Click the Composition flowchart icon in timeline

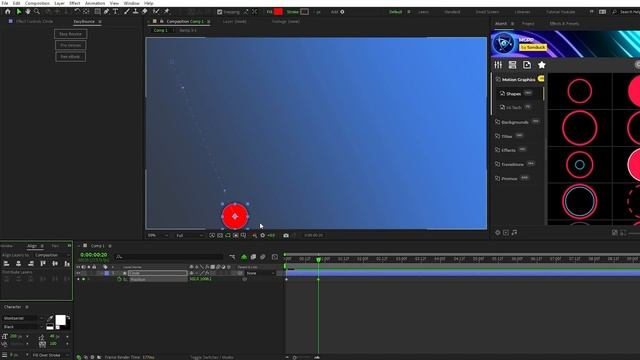point(232,257)
